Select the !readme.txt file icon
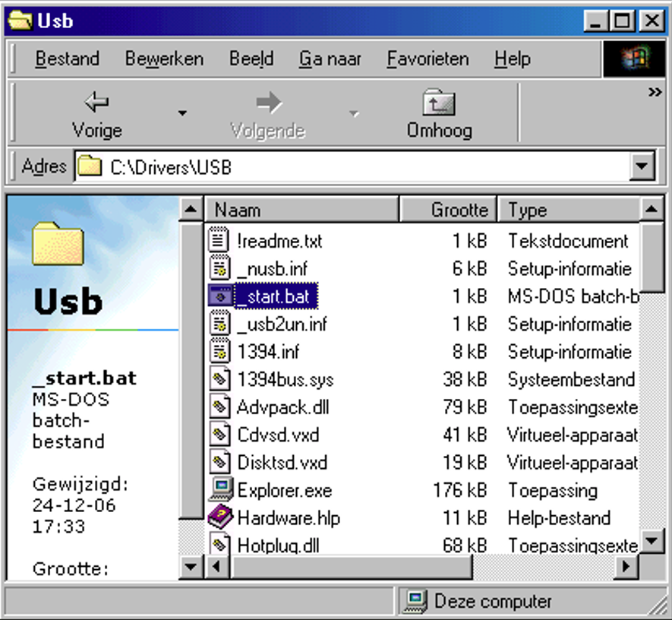Screen dimensions: 672x620 (219, 239)
